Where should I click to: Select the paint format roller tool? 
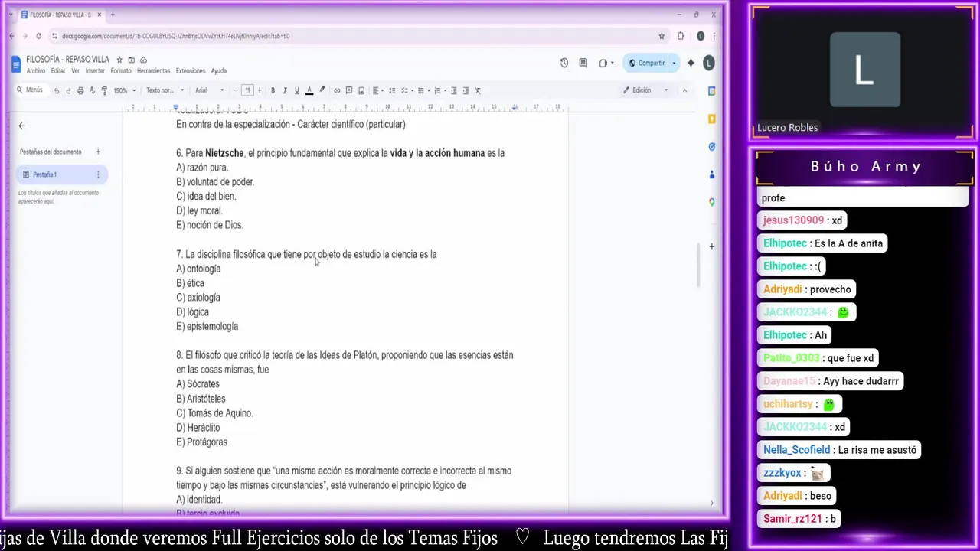pos(104,90)
